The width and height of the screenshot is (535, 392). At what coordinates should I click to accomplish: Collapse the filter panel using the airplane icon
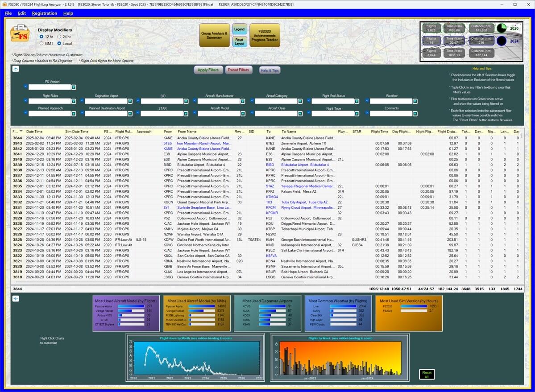(x=16, y=69)
